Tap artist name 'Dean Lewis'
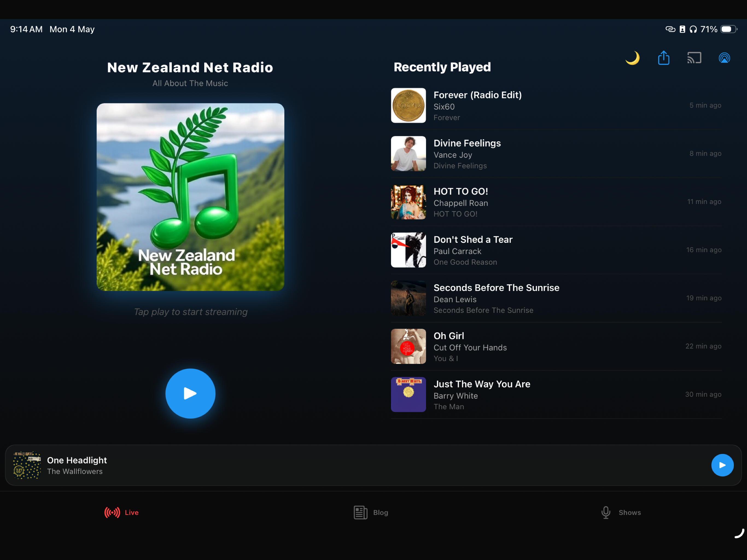Screen dimensions: 747x560 point(455,299)
